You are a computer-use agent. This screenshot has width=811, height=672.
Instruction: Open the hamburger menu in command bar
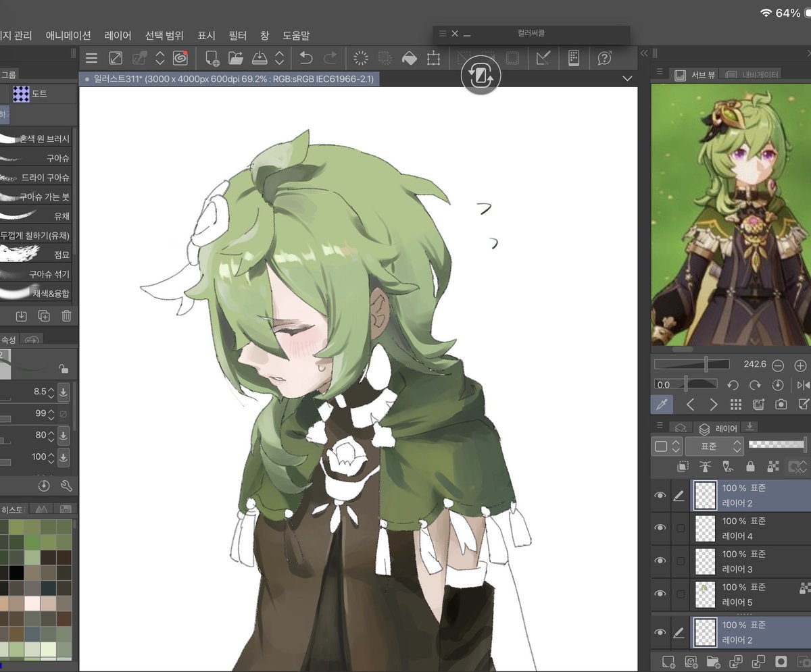point(92,58)
